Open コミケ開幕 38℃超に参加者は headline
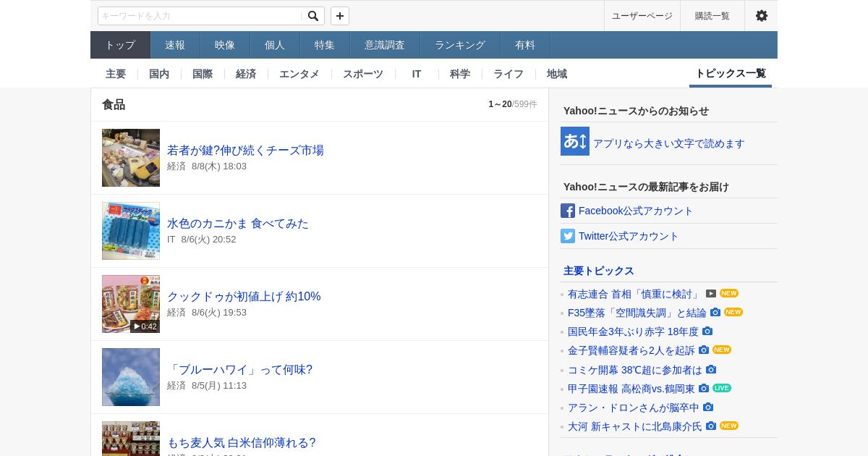This screenshot has width=868, height=456. [635, 370]
